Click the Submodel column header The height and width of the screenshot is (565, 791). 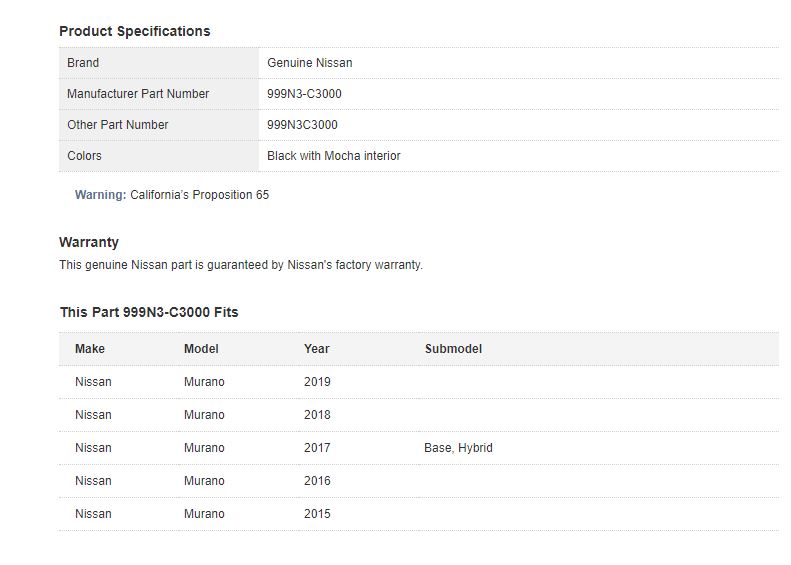pyautogui.click(x=453, y=349)
